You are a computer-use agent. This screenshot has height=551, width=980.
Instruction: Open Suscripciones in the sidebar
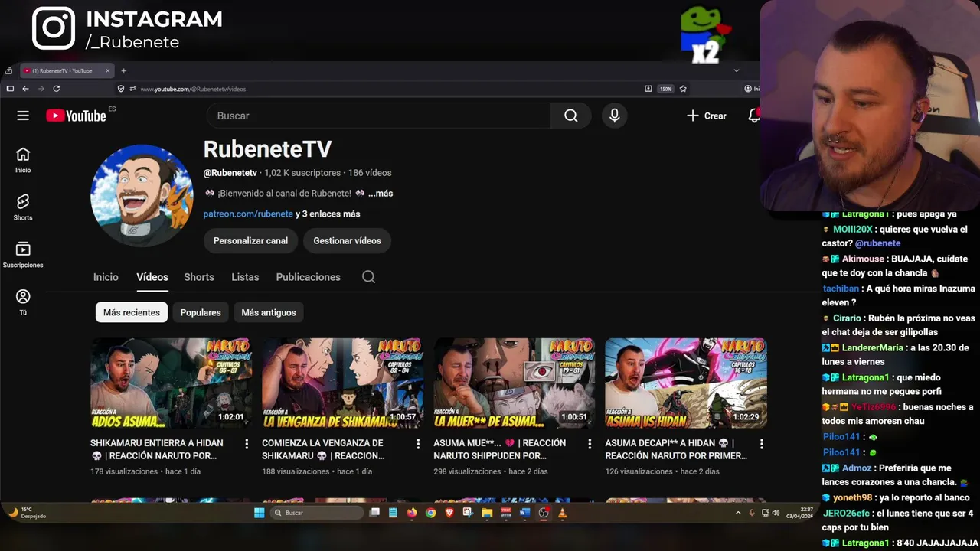point(23,255)
